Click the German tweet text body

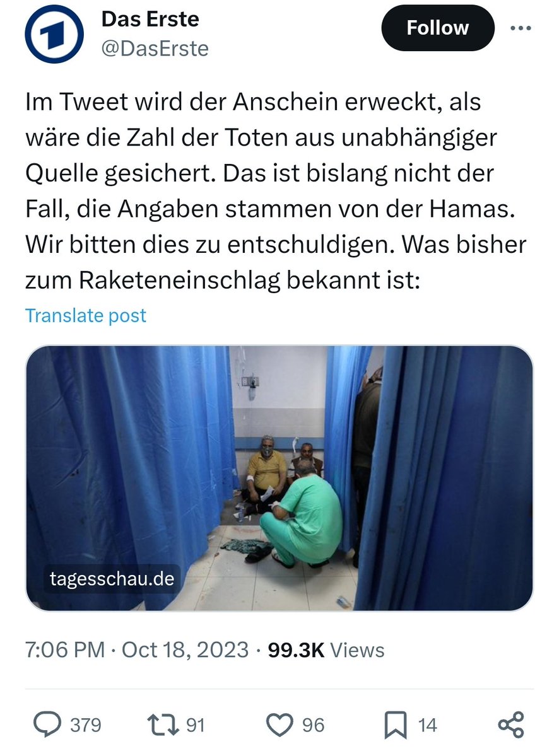[x=276, y=191]
